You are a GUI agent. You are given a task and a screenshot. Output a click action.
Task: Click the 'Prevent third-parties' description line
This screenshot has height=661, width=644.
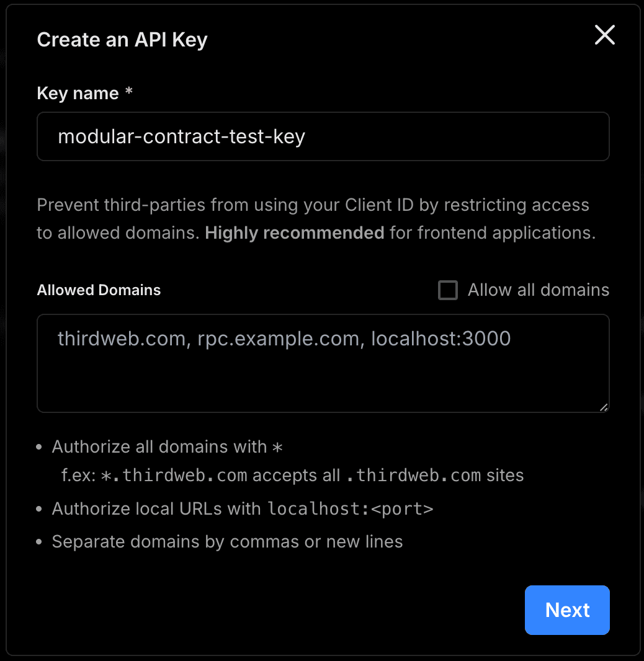pyautogui.click(x=313, y=205)
